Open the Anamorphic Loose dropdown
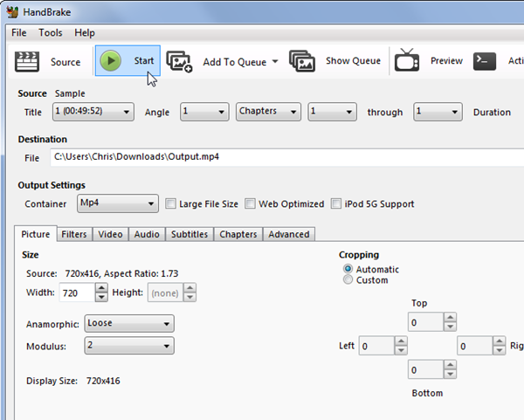 [x=129, y=323]
